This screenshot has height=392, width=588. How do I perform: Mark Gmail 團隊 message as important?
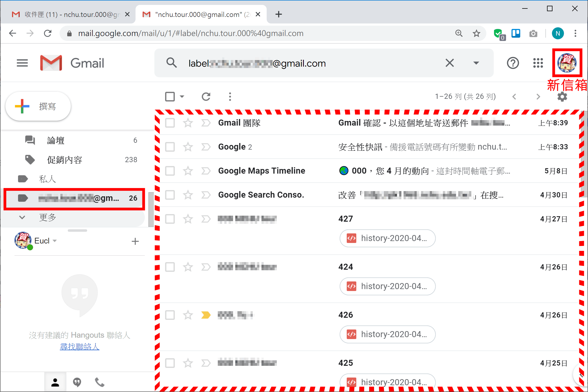[206, 123]
